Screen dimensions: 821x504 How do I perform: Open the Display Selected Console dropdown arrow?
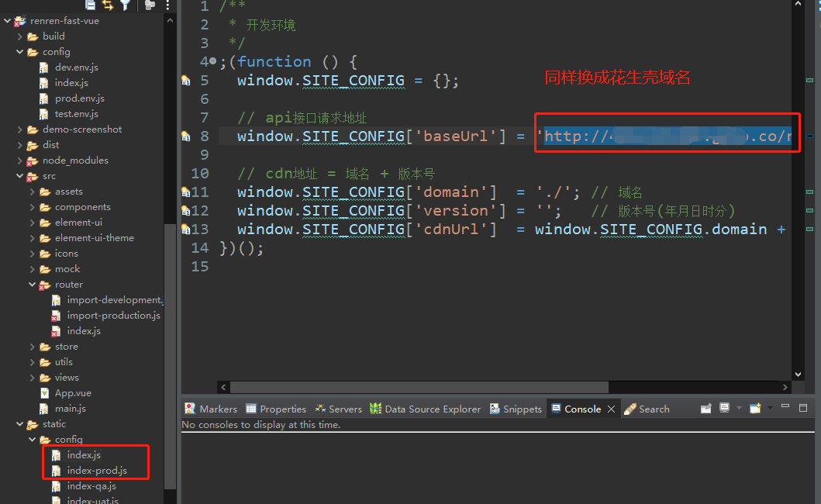(739, 408)
